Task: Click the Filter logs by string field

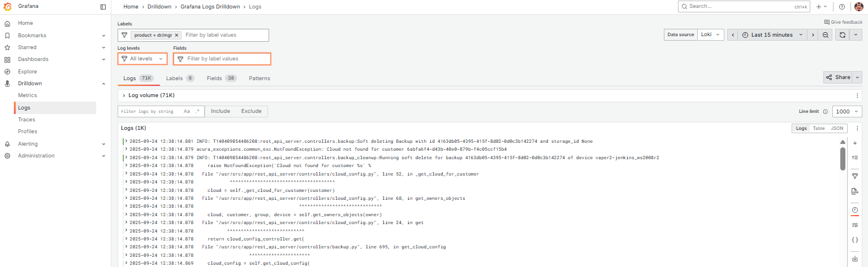Action: (x=149, y=111)
